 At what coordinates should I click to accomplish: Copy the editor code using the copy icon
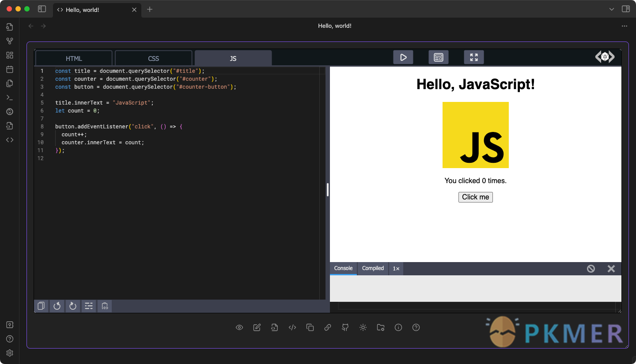(41, 306)
